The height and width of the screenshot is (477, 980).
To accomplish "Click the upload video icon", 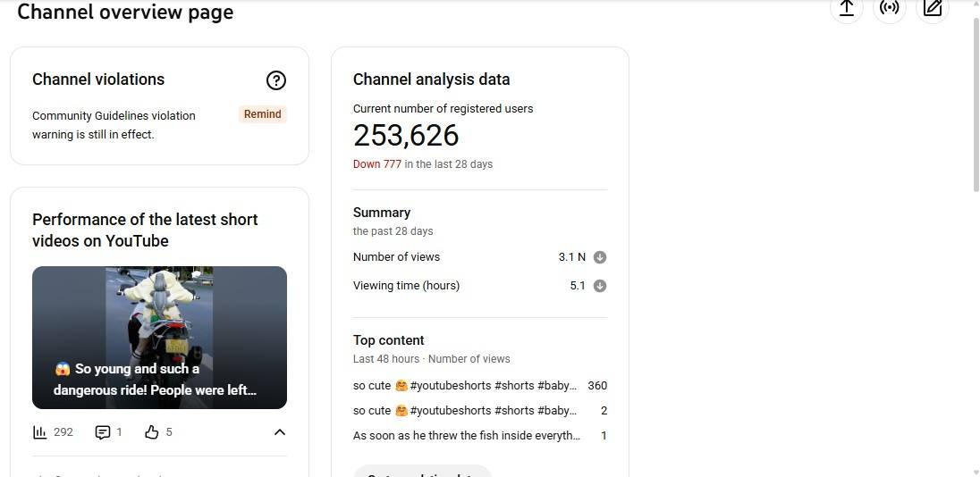I will [x=846, y=8].
